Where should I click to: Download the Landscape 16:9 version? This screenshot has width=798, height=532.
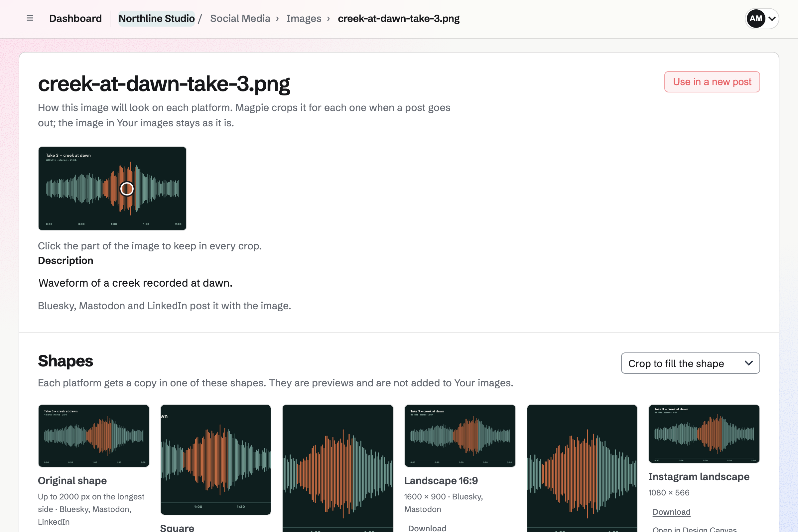click(x=427, y=528)
